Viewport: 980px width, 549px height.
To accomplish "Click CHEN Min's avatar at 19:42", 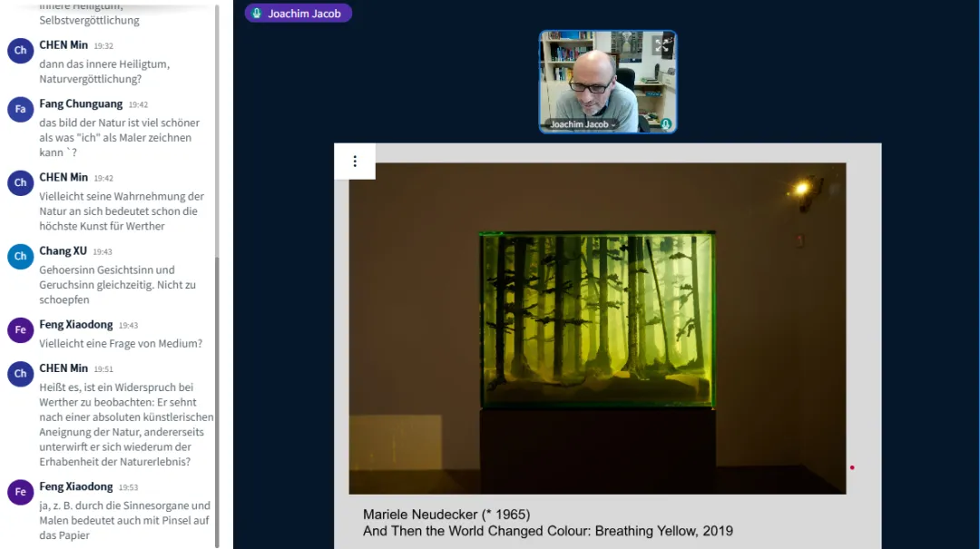I will 20,183.
